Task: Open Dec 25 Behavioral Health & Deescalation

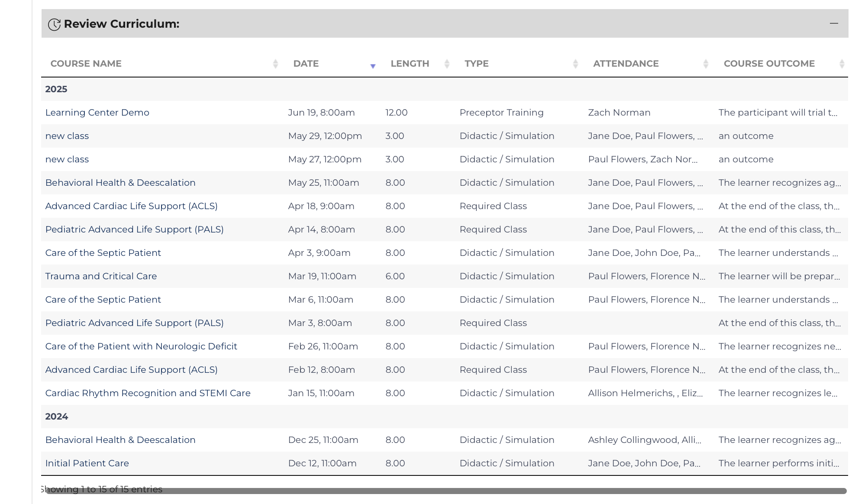Action: [x=120, y=440]
